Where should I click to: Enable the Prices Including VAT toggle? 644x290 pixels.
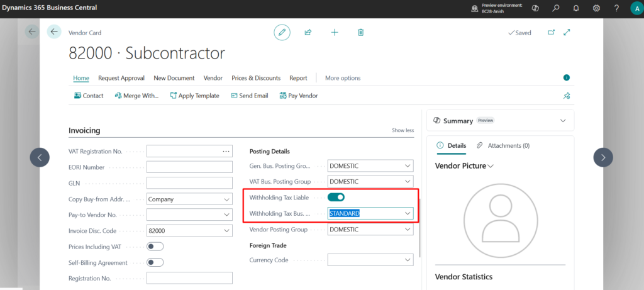pos(155,246)
